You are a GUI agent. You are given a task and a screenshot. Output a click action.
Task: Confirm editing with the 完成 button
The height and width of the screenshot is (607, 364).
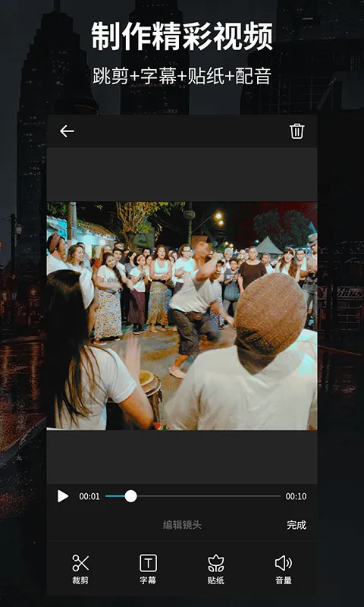(x=297, y=525)
